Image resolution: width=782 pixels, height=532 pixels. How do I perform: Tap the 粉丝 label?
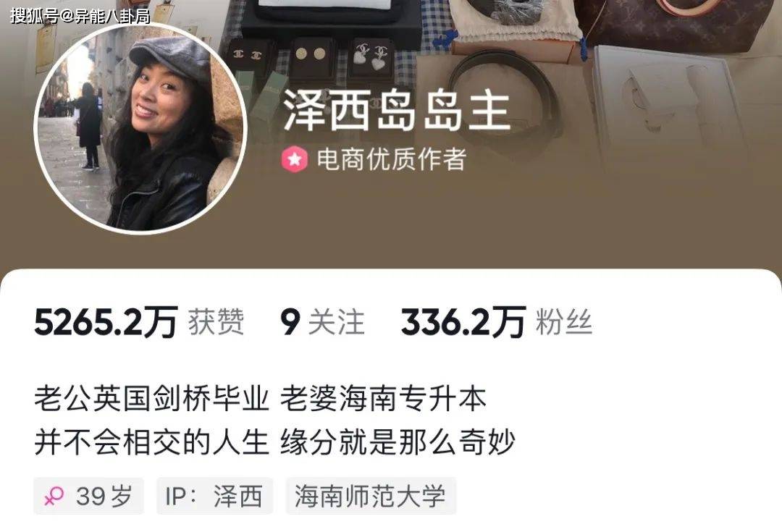click(564, 322)
